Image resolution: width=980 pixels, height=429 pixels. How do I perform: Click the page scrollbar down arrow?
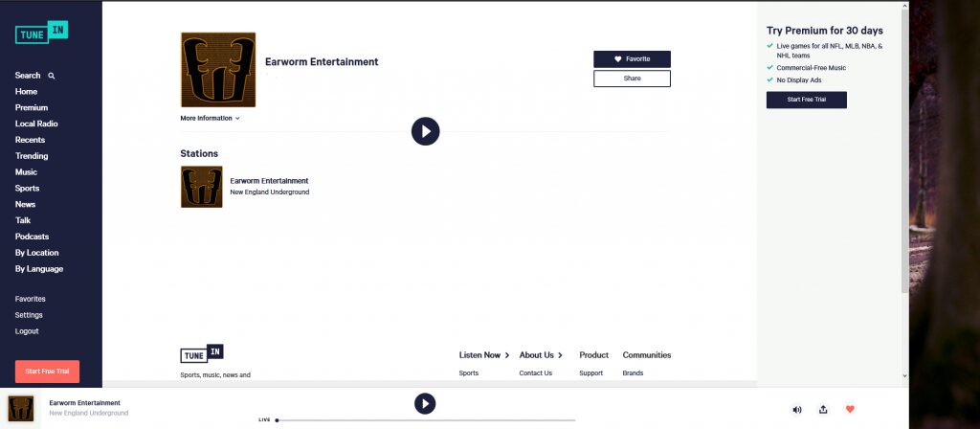(x=904, y=375)
